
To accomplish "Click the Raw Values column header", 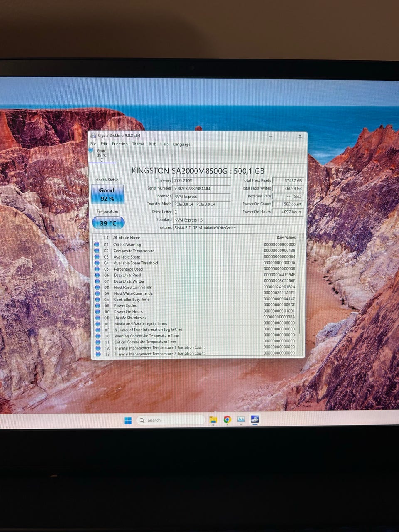I will 286,237.
